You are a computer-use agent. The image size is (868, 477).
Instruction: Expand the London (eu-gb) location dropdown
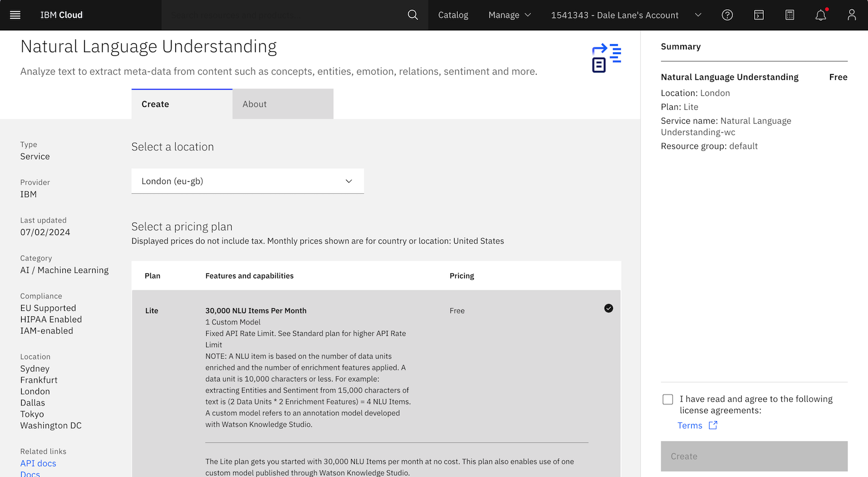[x=247, y=181]
